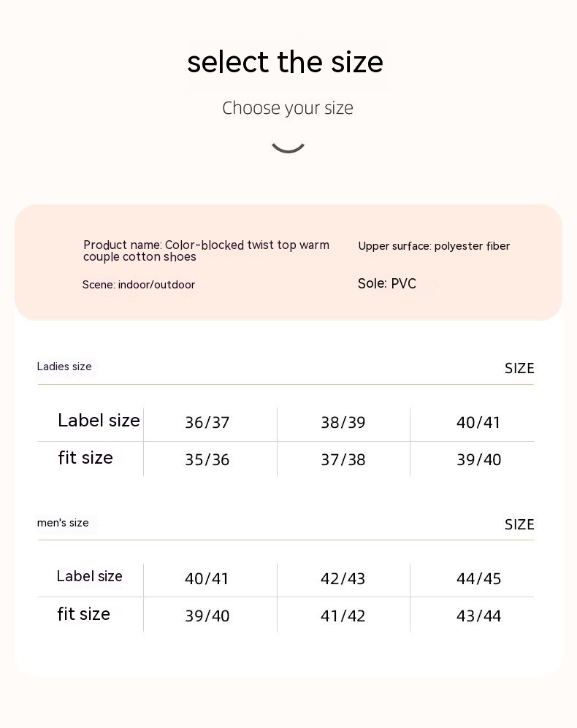Click the "Ladies size" section header

click(64, 367)
